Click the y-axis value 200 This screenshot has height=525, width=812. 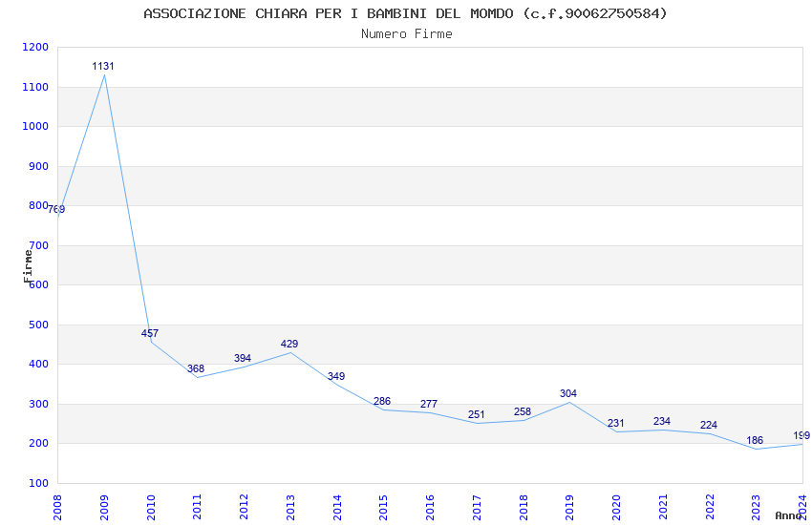pyautogui.click(x=38, y=443)
